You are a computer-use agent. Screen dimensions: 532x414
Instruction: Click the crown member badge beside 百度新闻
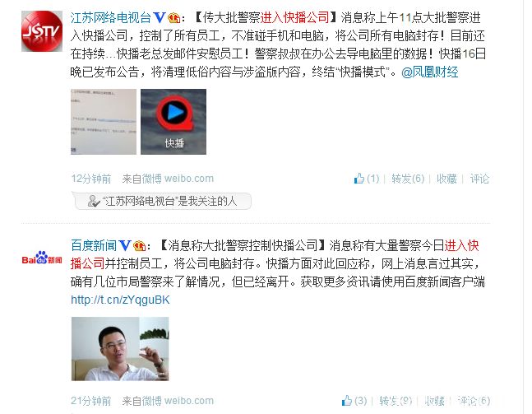[140, 245]
